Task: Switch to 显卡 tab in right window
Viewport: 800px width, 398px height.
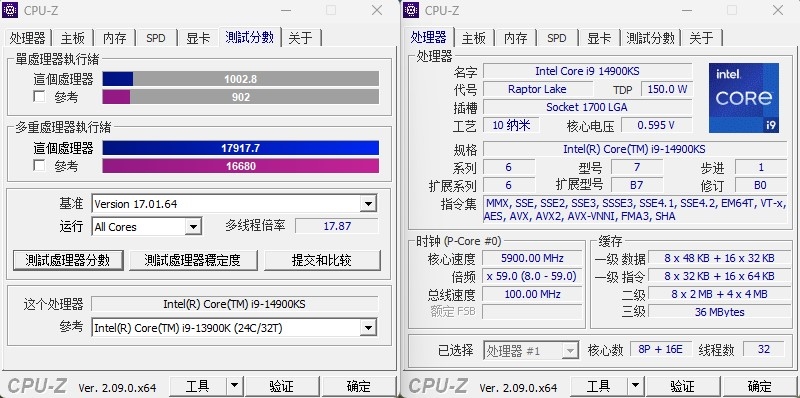Action: point(599,38)
